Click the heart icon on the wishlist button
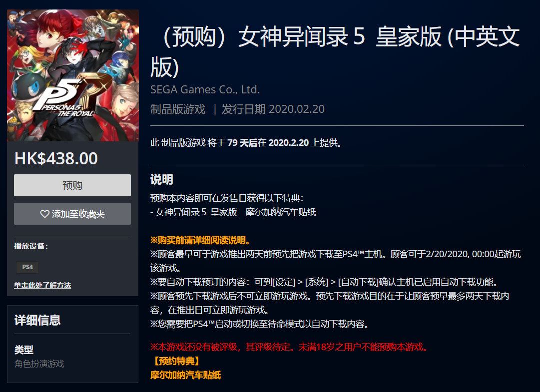Image resolution: width=540 pixels, height=392 pixels. (45, 214)
